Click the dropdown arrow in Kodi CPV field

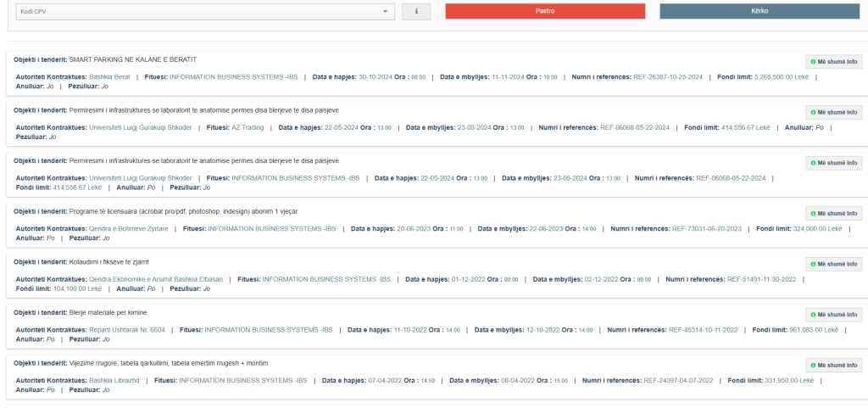coord(385,11)
